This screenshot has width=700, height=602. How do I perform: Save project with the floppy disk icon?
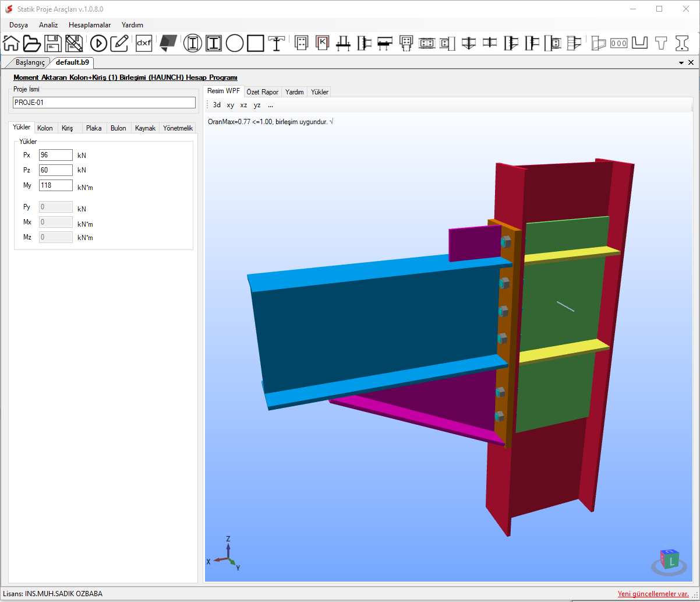(53, 43)
